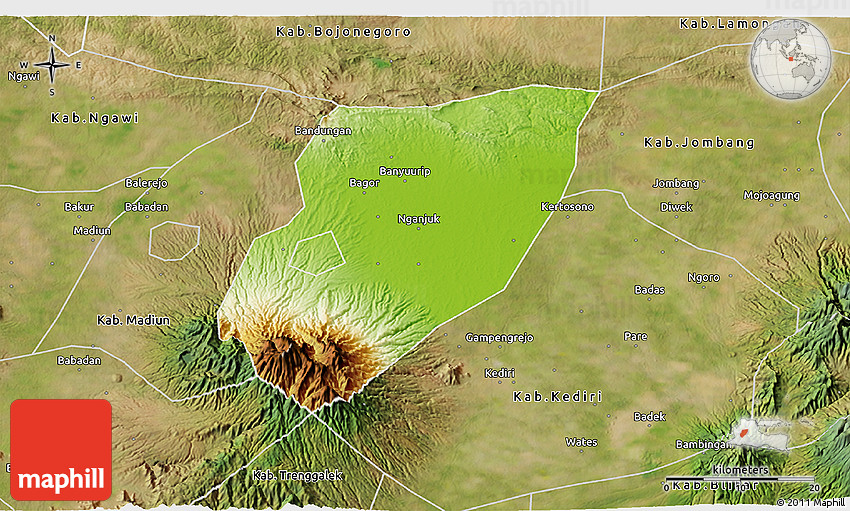This screenshot has height=511, width=850.
Task: Click the globe locator inset
Action: click(x=790, y=58)
